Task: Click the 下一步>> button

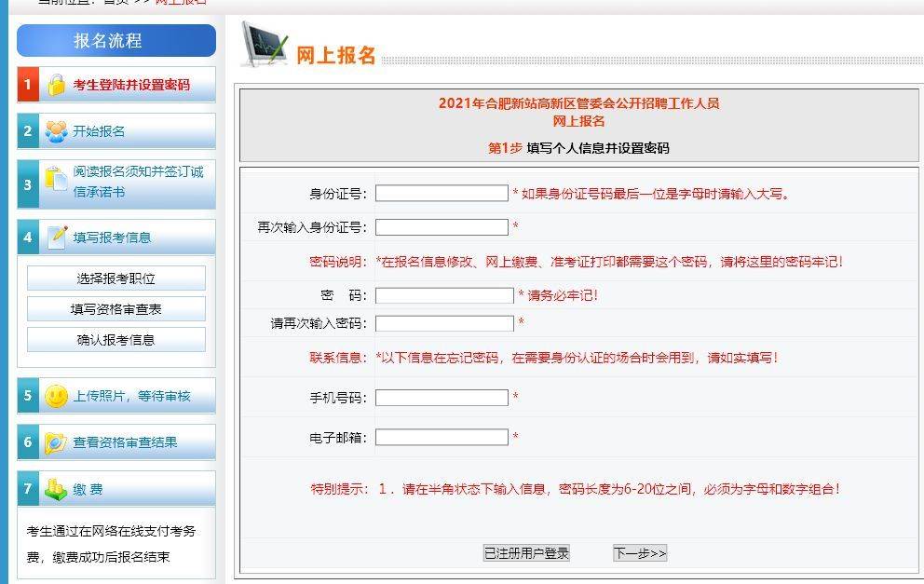Action: (x=640, y=553)
